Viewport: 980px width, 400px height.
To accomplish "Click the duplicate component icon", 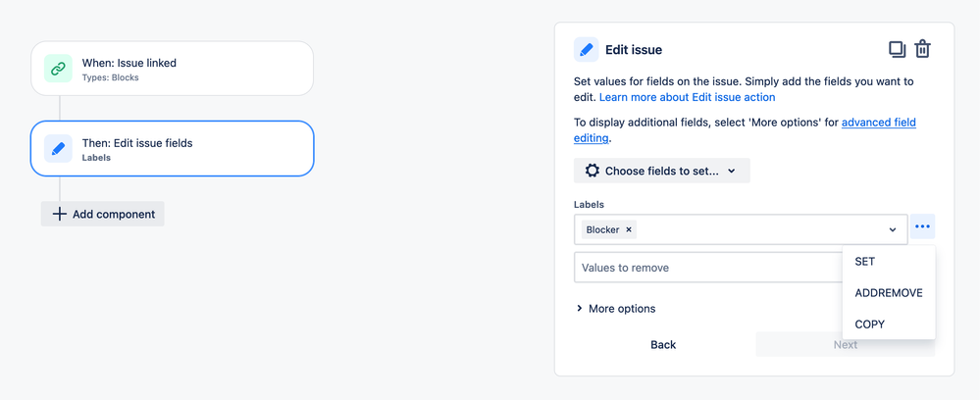I will pyautogui.click(x=898, y=49).
